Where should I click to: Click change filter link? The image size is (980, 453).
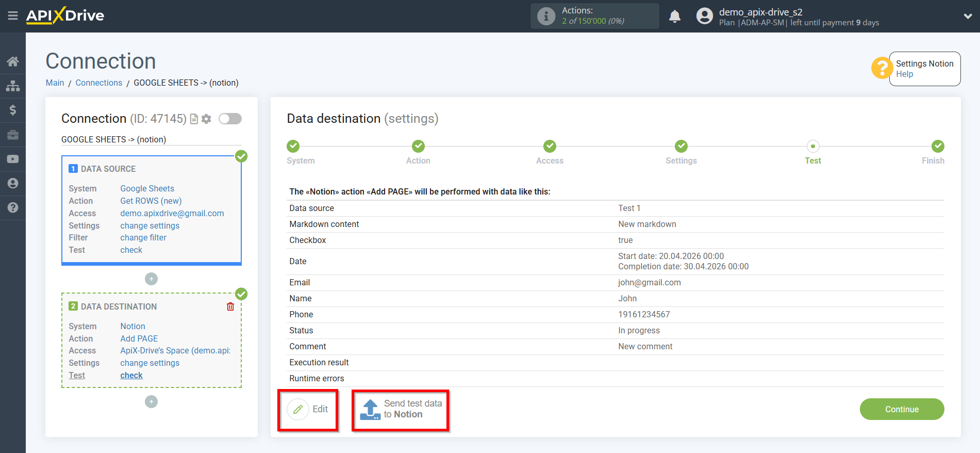point(143,237)
